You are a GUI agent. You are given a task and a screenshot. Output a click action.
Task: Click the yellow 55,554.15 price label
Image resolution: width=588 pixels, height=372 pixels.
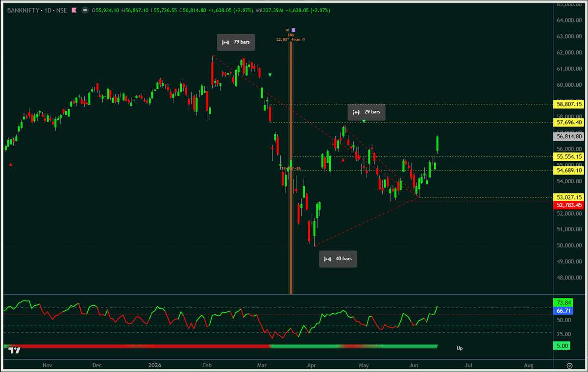(569, 156)
